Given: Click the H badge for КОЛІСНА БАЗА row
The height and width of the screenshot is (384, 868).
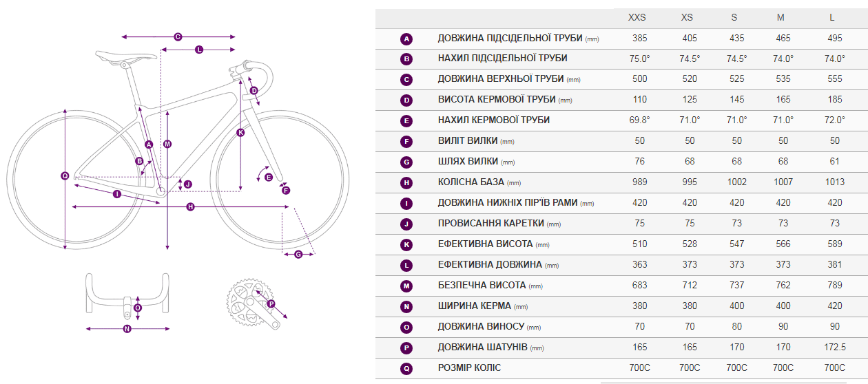Looking at the screenshot, I should pos(406,183).
